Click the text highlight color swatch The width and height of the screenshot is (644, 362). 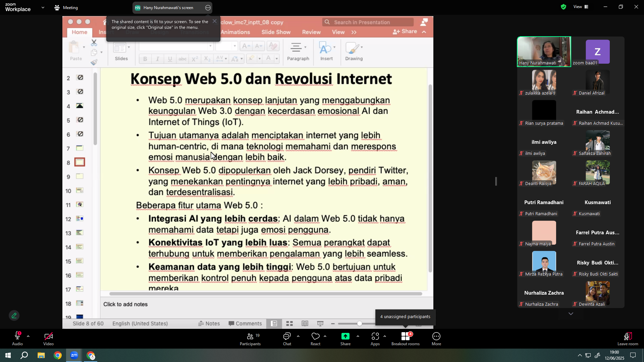[251, 59]
